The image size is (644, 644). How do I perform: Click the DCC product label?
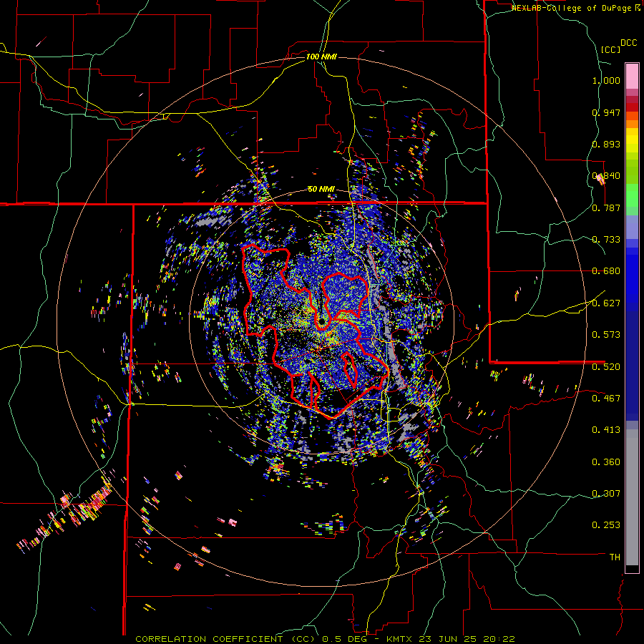pos(628,43)
